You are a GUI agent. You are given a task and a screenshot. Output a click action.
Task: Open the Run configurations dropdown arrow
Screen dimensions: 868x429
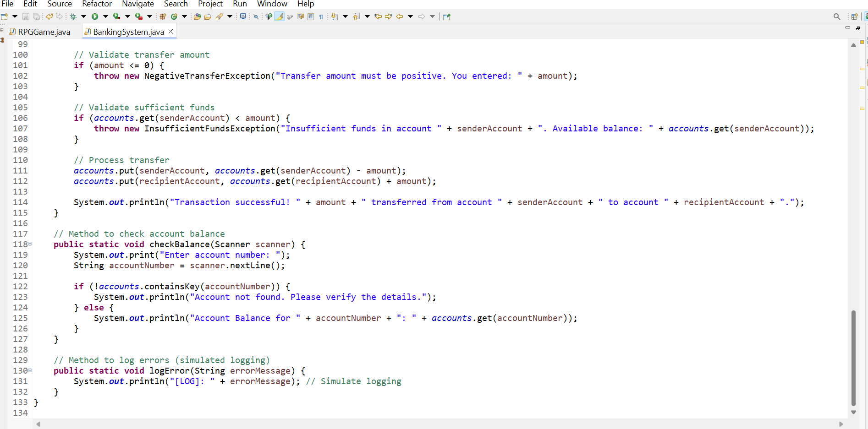[105, 16]
